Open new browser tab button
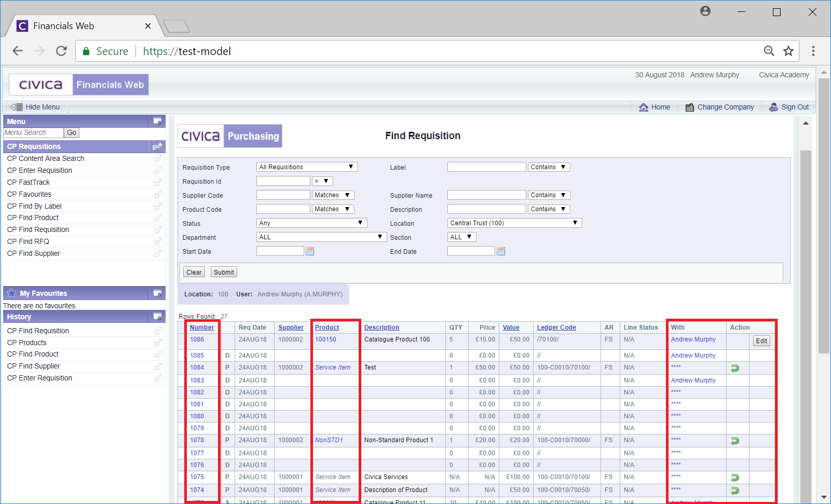 coord(176,26)
